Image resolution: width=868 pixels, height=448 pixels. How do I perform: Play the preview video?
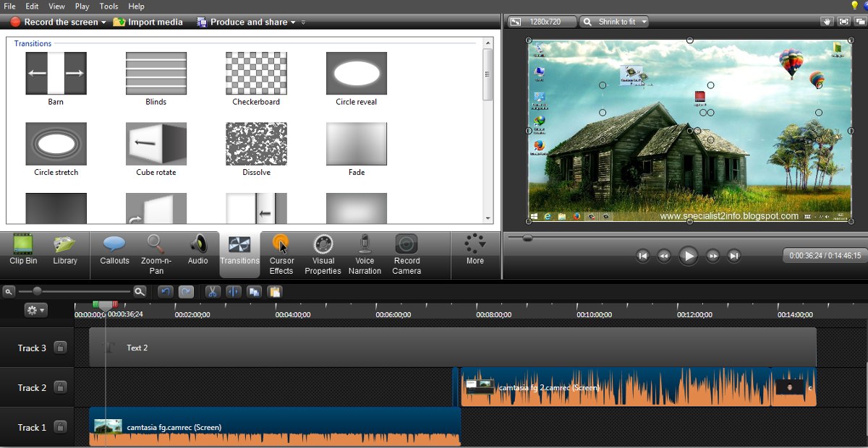pyautogui.click(x=688, y=255)
